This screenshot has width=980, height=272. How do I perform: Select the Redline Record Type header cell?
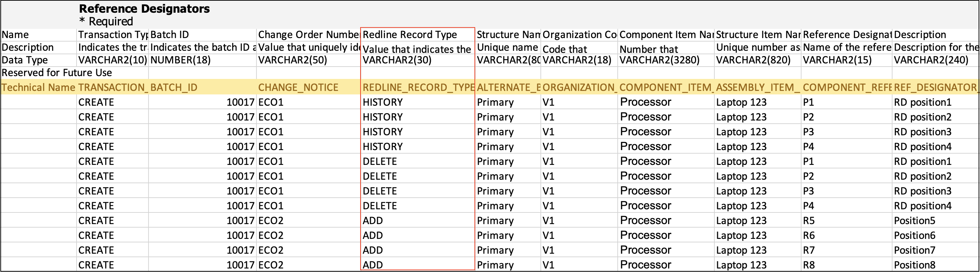point(417,35)
